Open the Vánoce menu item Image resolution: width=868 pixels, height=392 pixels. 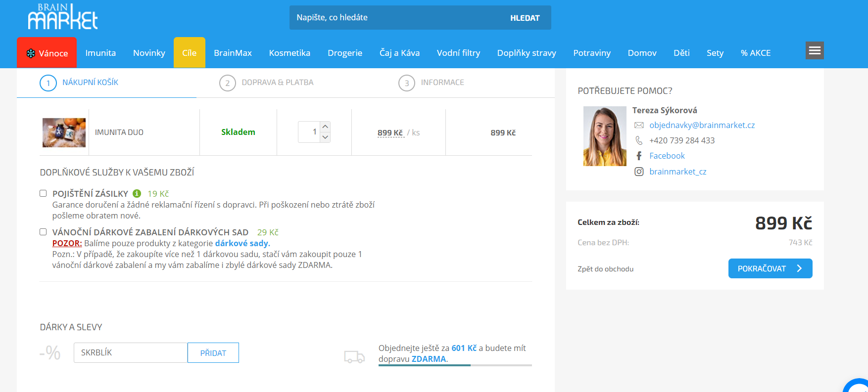47,53
